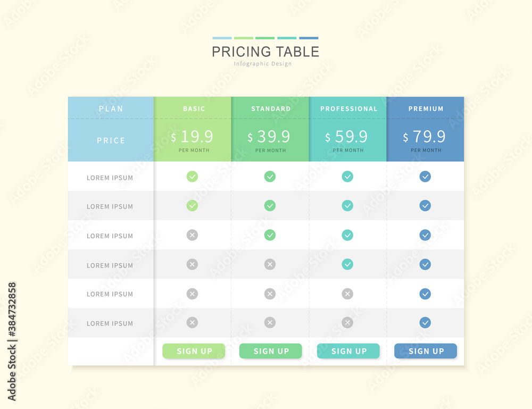Click Basic column's first-row green checkmark
This screenshot has height=409, width=532.
click(192, 177)
